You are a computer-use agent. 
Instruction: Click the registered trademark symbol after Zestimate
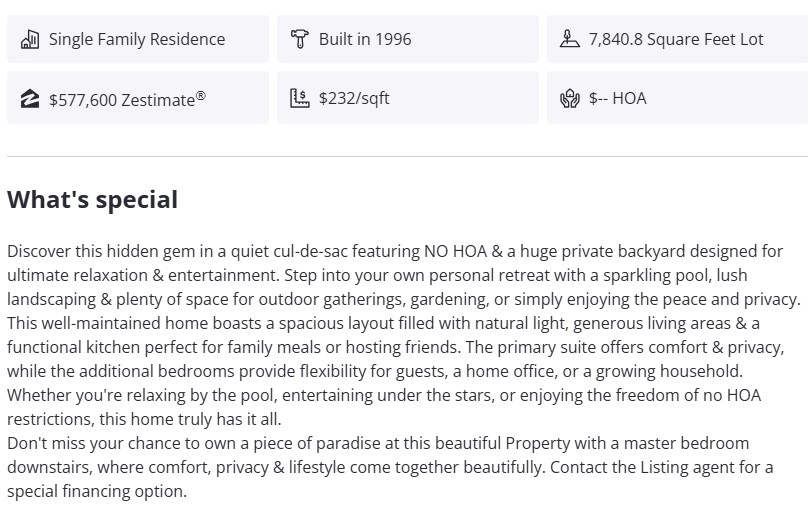pos(200,95)
